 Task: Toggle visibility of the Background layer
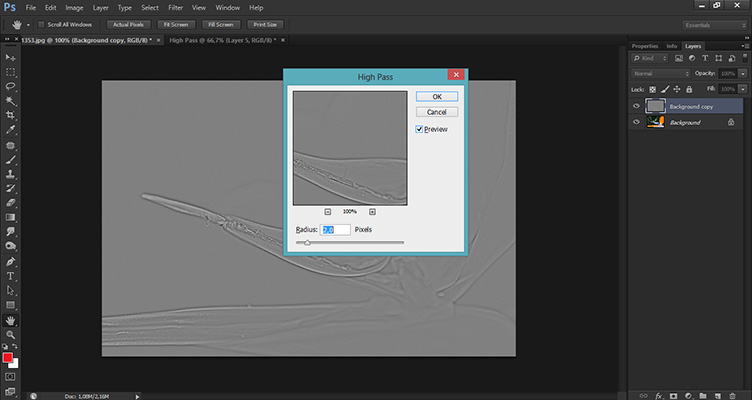637,122
